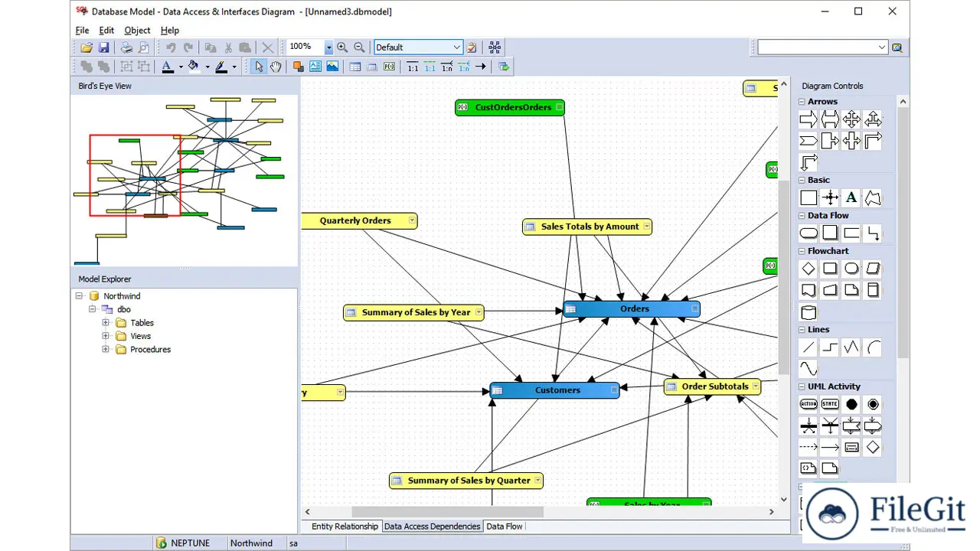The height and width of the screenshot is (551, 980).
Task: Select the solid 1:n relationship tool
Action: click(446, 67)
